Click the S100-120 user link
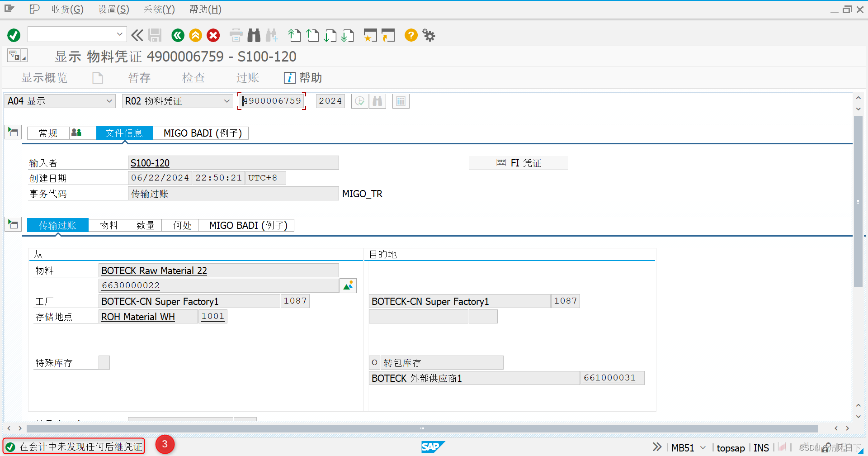 point(150,163)
